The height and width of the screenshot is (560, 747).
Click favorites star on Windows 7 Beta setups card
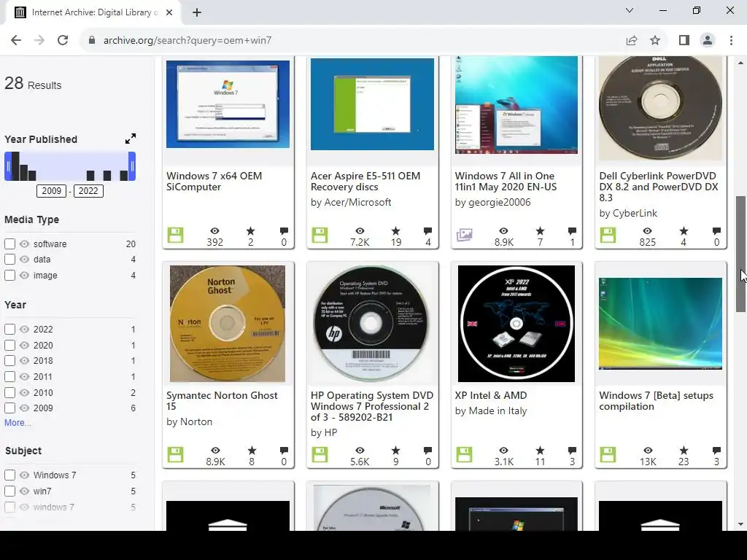[684, 451]
